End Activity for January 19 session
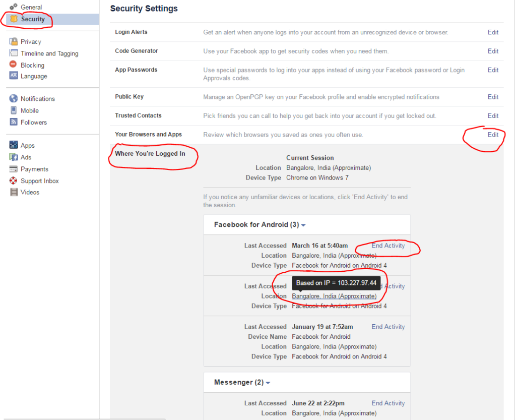Screen dimensions: 516x420 point(388,327)
